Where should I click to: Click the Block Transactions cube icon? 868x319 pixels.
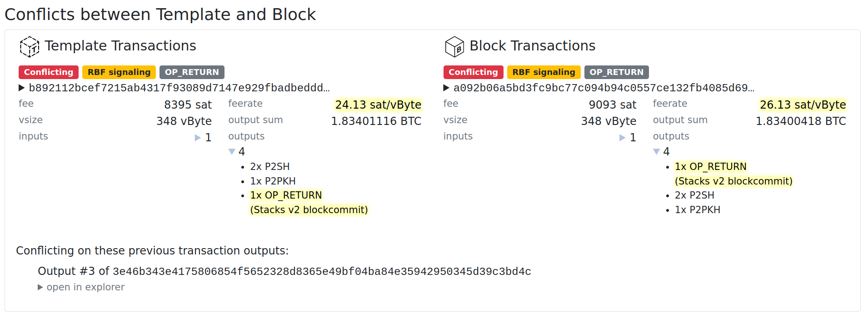tap(454, 46)
